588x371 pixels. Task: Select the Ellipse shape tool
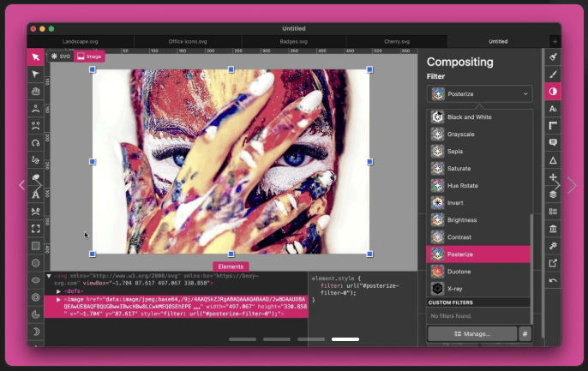[x=36, y=280]
